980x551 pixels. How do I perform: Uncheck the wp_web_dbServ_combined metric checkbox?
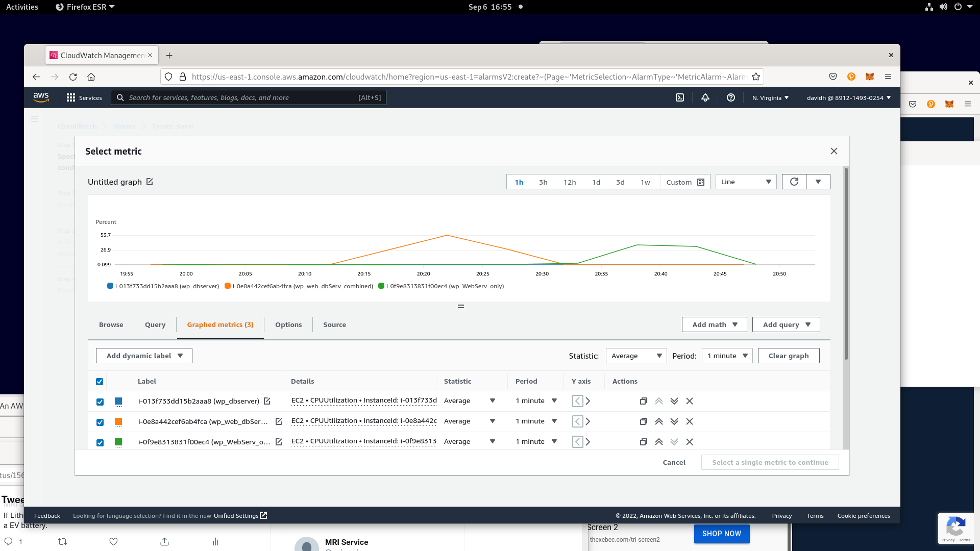(x=100, y=422)
